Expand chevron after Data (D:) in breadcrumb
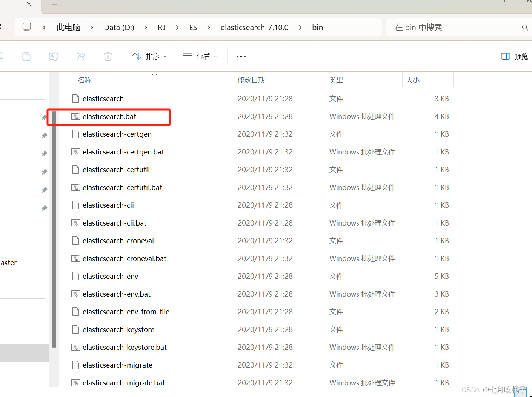The image size is (532, 397). (146, 28)
